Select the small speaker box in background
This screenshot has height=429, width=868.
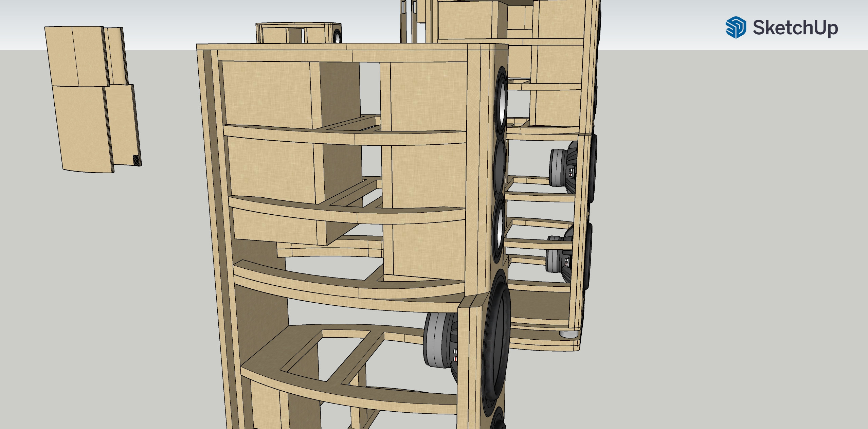coord(299,33)
